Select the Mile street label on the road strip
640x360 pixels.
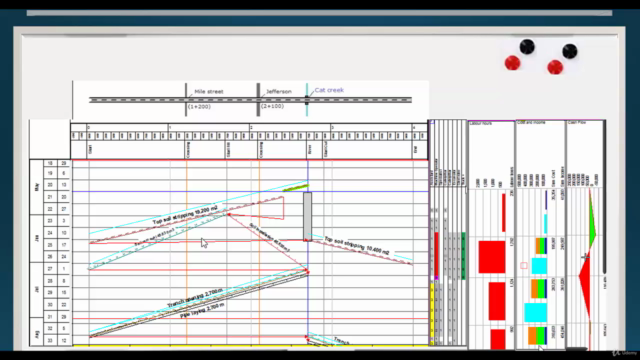[209, 92]
